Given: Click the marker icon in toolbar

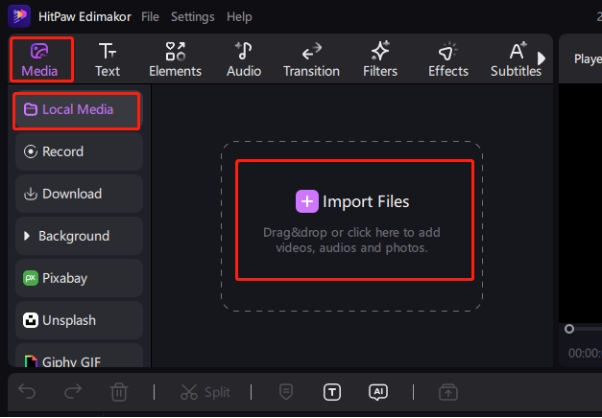Looking at the screenshot, I should pyautogui.click(x=286, y=392).
